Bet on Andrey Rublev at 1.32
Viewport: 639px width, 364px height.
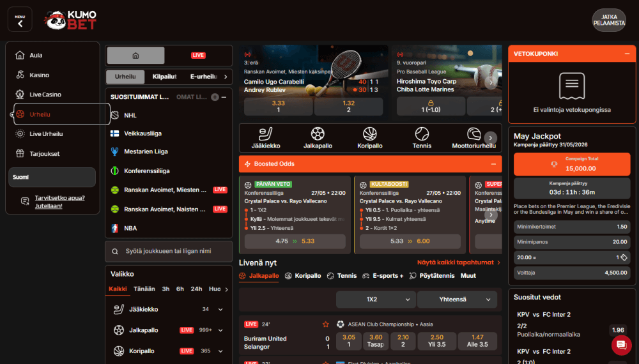point(348,106)
